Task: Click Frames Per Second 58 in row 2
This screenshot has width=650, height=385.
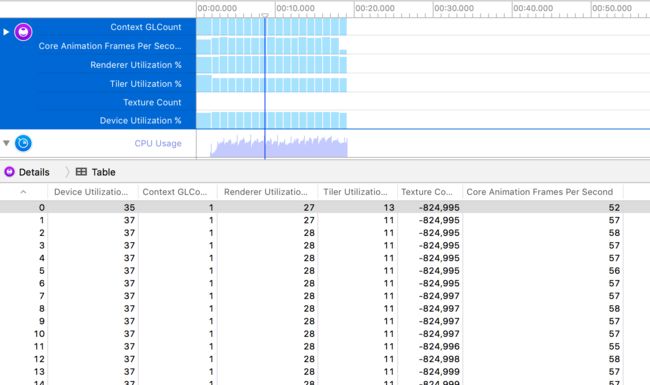Action: (x=614, y=232)
